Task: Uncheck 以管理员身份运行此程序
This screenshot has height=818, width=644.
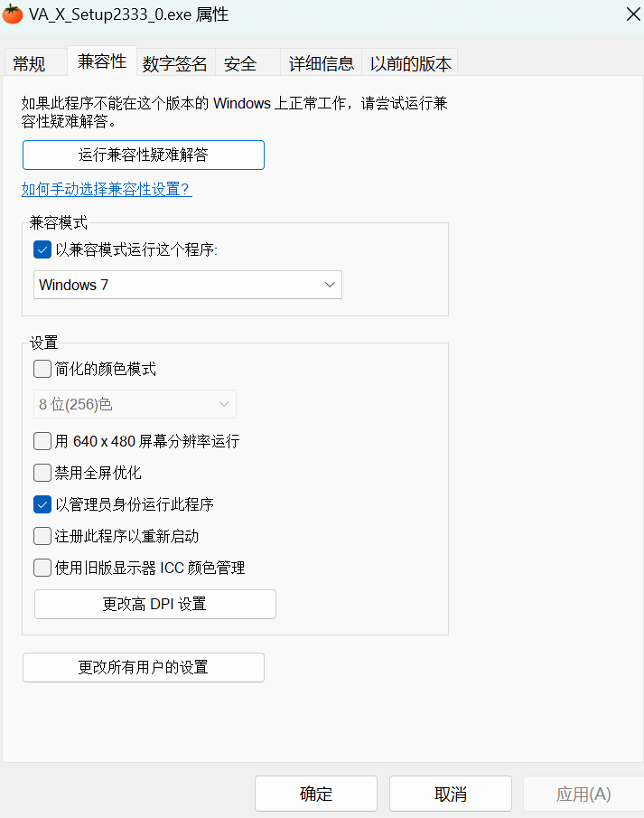Action: [42, 504]
